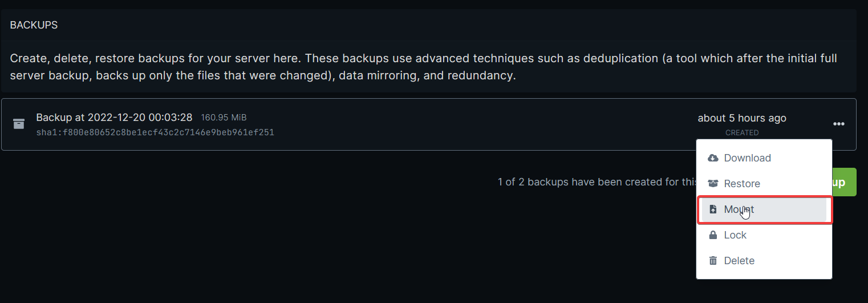This screenshot has height=303, width=868.
Task: Click the 160.95 MiB size label
Action: 224,118
